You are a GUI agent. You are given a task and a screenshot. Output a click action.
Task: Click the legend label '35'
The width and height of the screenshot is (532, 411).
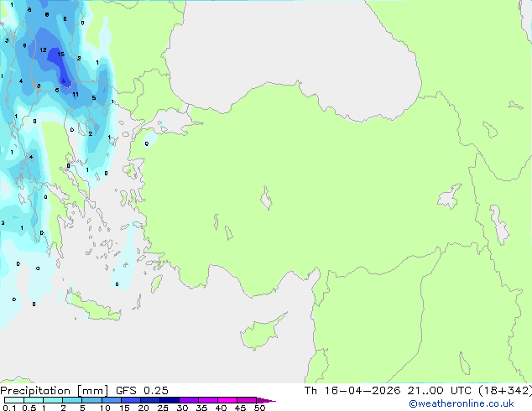[201, 408]
